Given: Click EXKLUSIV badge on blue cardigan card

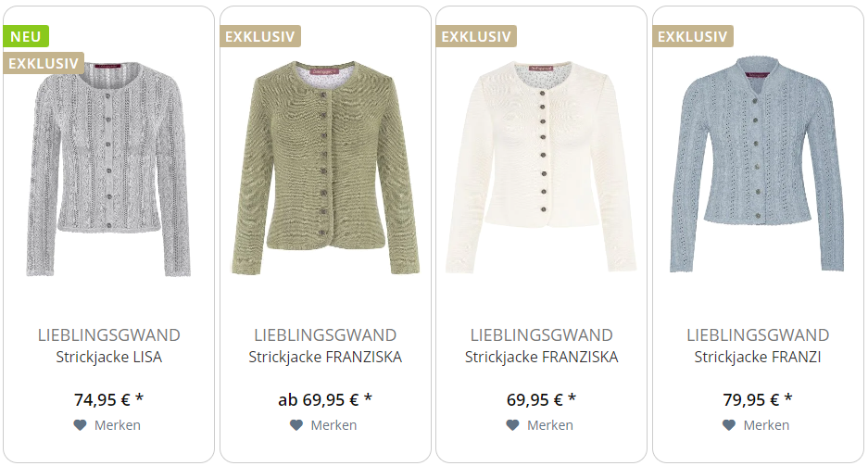Looking at the screenshot, I should tap(693, 36).
